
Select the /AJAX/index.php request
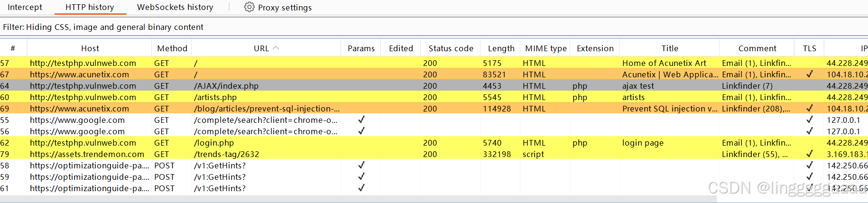click(x=434, y=86)
